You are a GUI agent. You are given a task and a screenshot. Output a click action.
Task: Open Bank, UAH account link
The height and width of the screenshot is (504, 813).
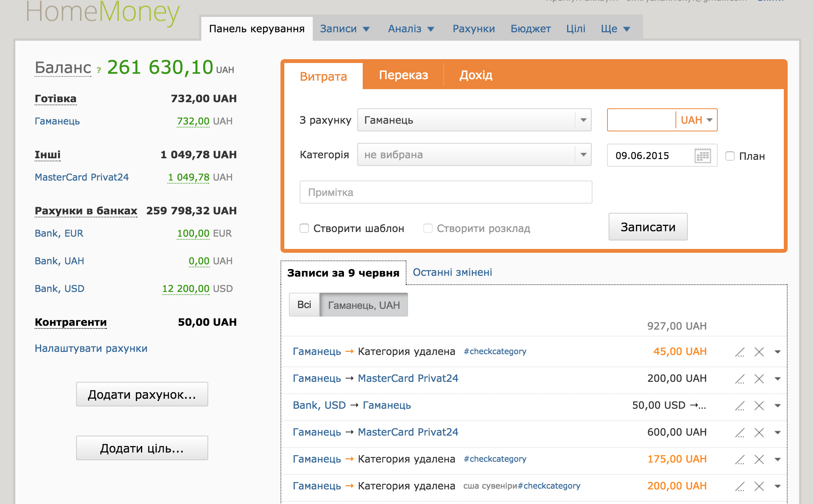(59, 261)
